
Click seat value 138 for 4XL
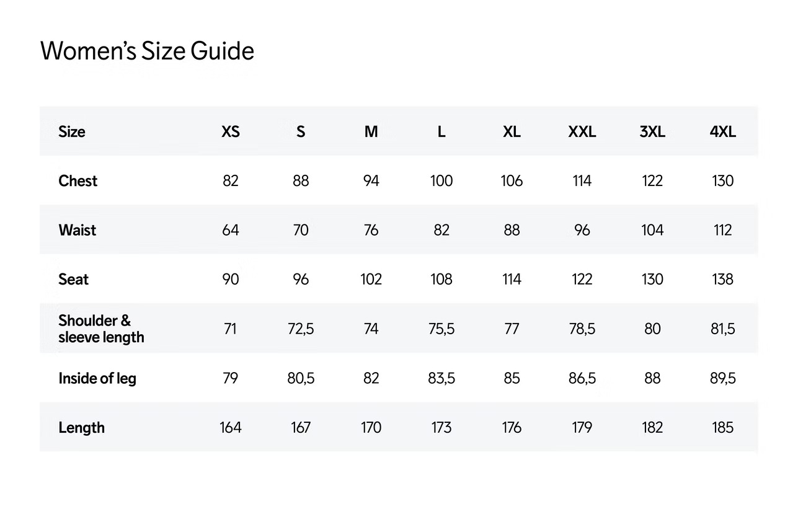pos(722,280)
